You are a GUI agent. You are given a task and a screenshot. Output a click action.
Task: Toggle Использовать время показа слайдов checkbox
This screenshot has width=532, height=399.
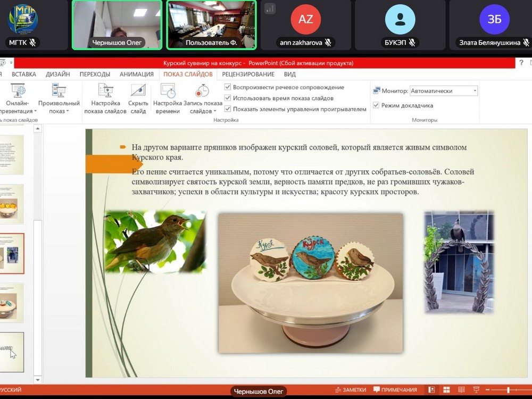tap(228, 98)
